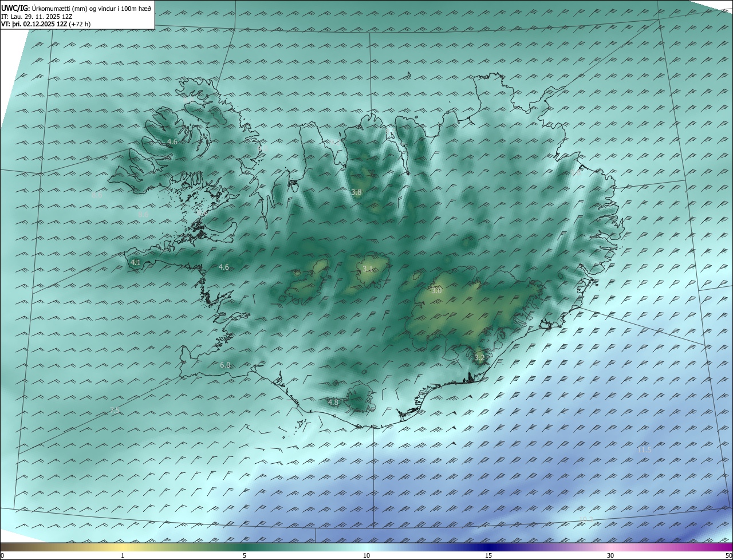The width and height of the screenshot is (733, 560).
Task: Click the 4.8 value near the south coast
Action: [x=333, y=403]
